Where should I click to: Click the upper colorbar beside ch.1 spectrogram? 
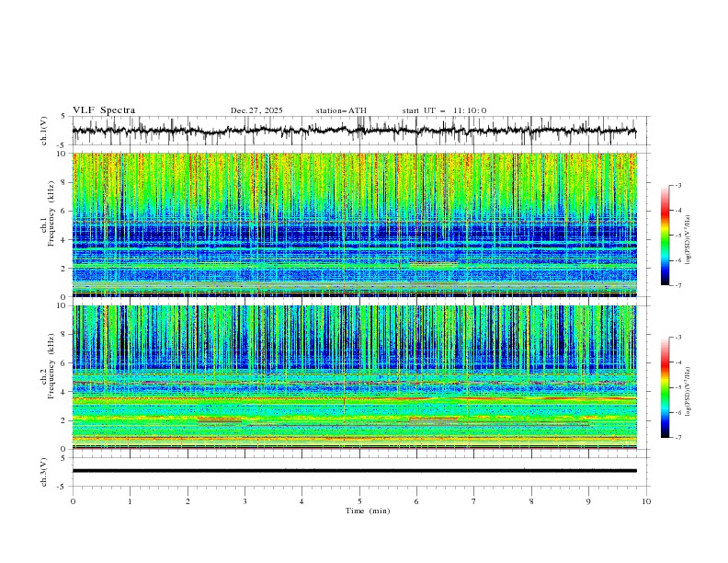(x=665, y=235)
